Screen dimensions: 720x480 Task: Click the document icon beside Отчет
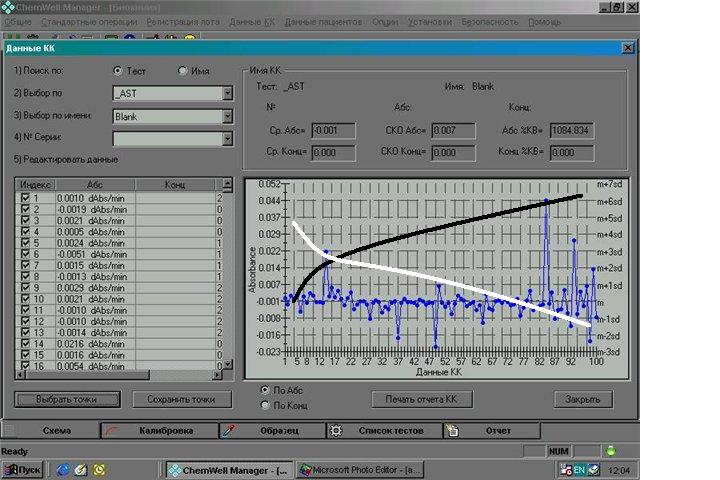[x=452, y=431]
